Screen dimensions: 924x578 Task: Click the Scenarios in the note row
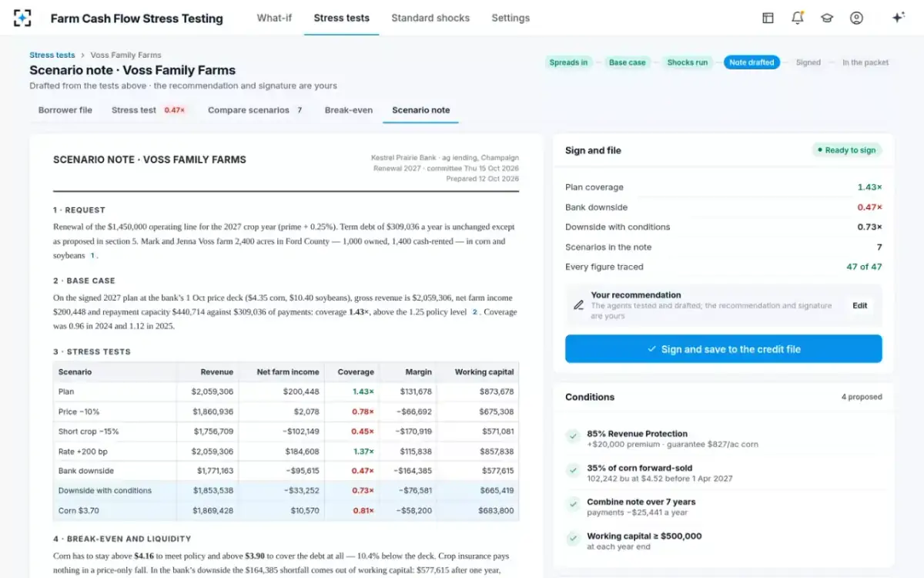(x=724, y=247)
